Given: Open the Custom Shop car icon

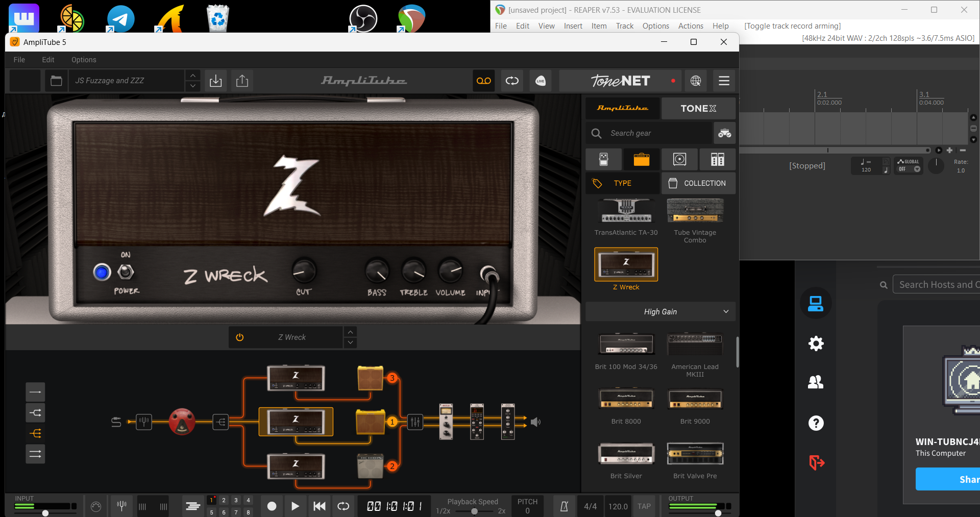Looking at the screenshot, I should pos(725,133).
